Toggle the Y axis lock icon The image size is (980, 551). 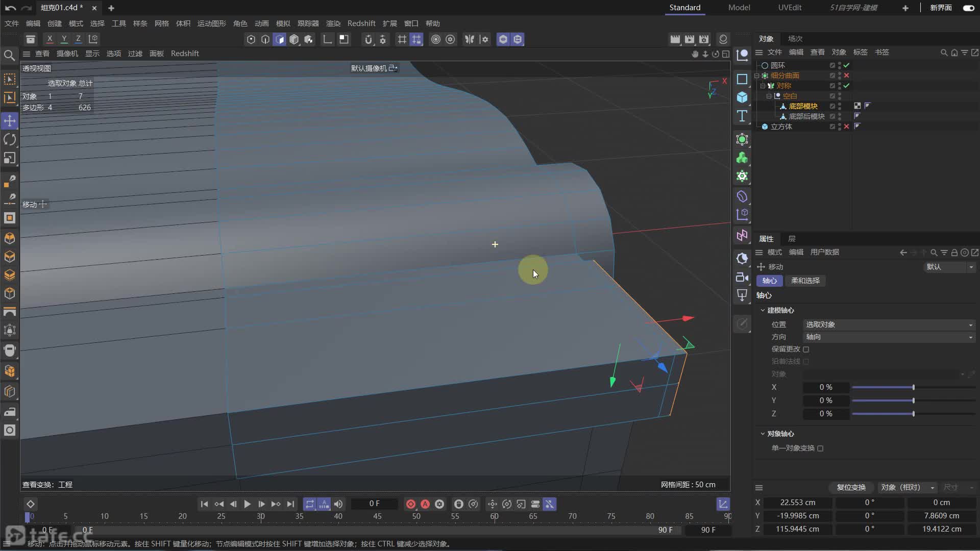(64, 39)
